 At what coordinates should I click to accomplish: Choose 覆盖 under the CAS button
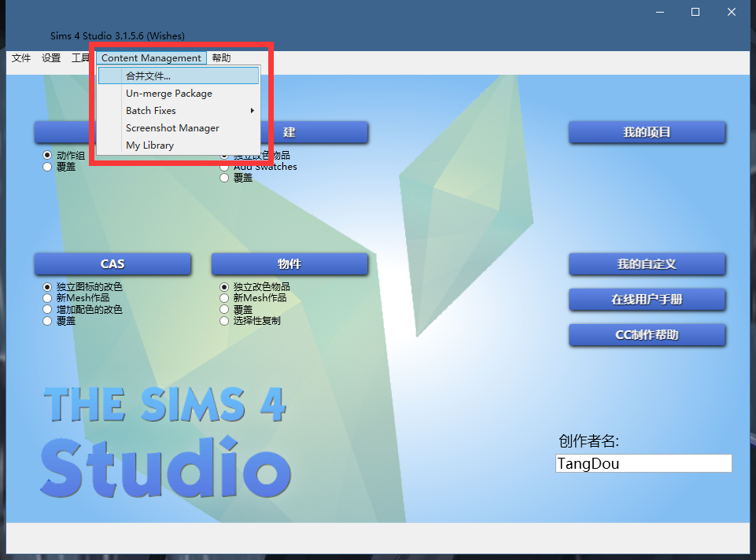(47, 321)
